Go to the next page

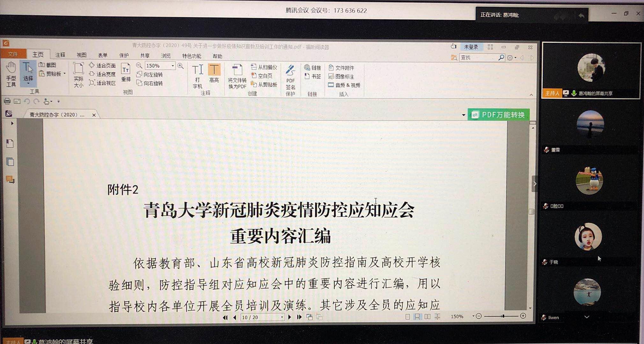click(x=290, y=317)
